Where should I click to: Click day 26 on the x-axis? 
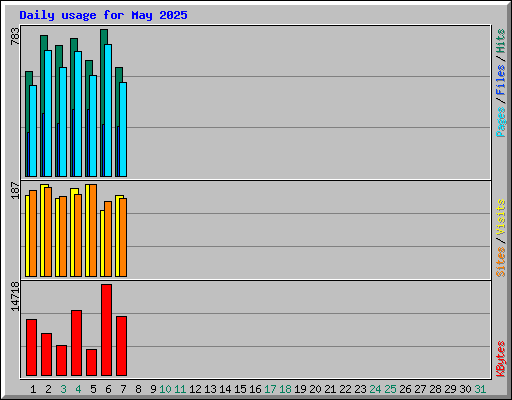[x=405, y=389]
